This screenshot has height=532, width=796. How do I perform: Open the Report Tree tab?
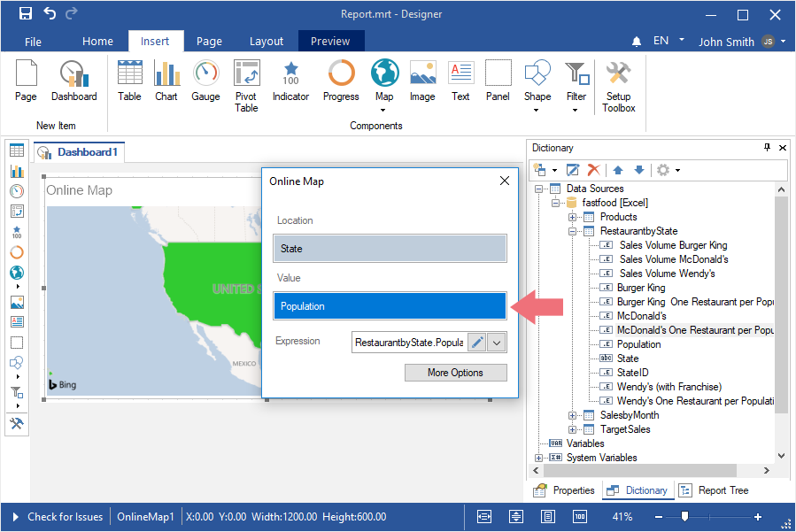[x=714, y=490]
